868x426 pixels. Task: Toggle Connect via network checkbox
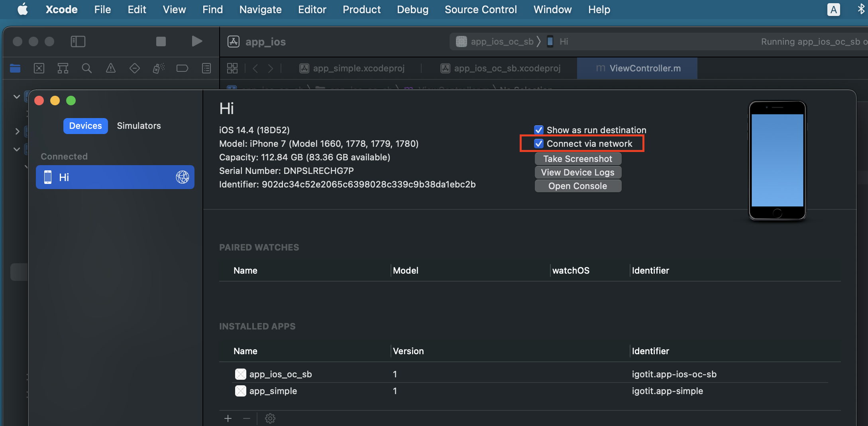539,144
